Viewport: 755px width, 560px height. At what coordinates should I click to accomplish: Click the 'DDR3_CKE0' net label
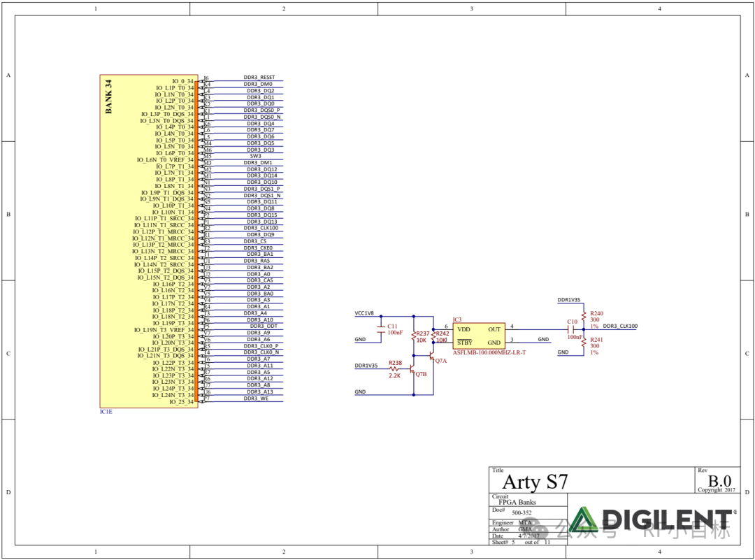click(257, 248)
